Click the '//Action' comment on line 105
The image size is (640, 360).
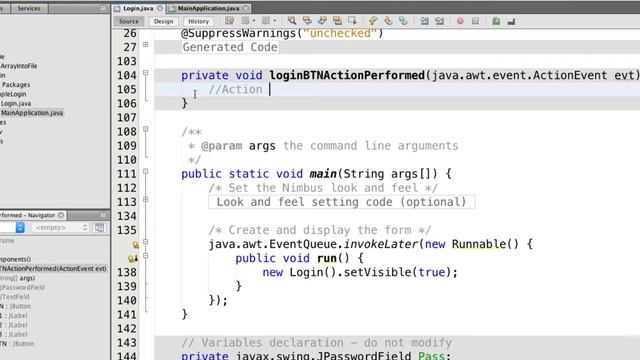(x=235, y=89)
